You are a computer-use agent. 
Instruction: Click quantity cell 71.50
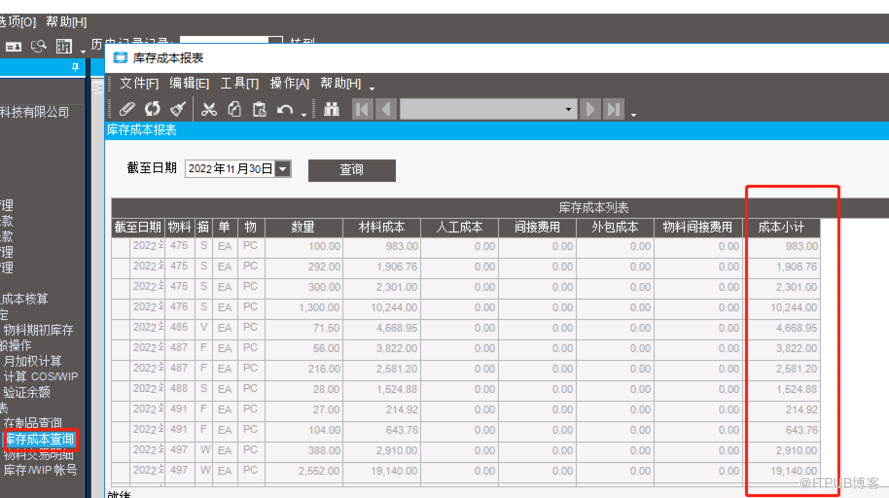coord(303,328)
